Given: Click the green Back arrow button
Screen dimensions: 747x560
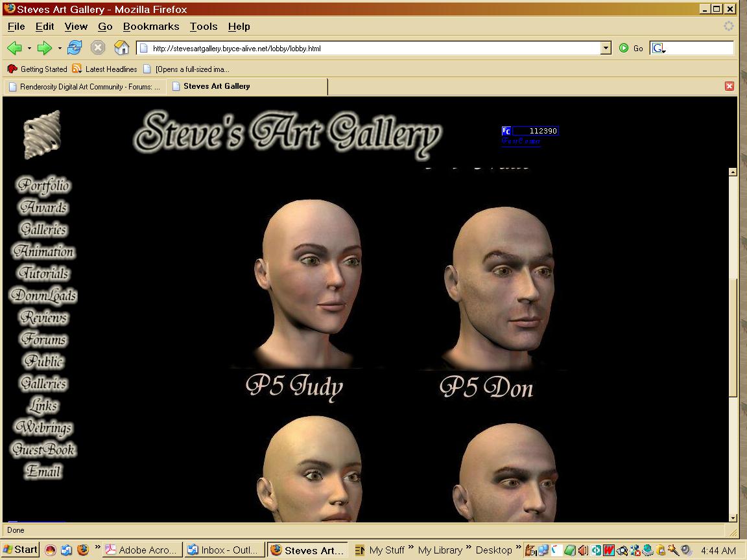Looking at the screenshot, I should [14, 48].
